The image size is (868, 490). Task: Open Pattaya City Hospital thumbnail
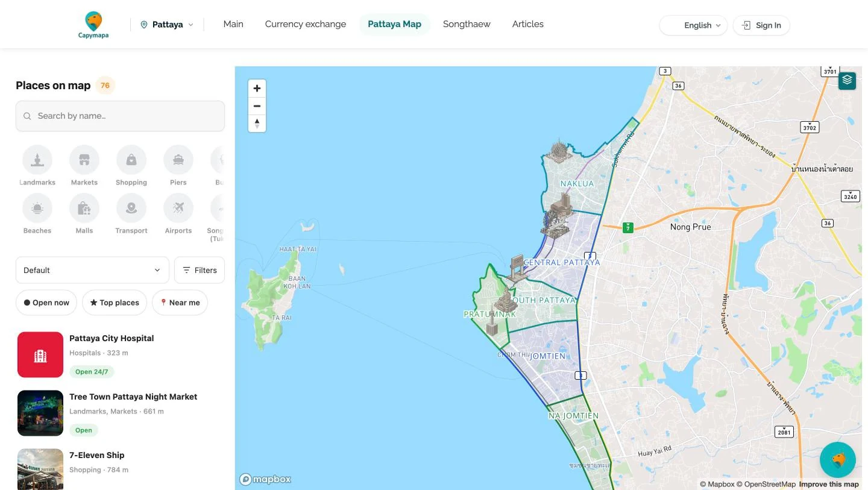40,354
